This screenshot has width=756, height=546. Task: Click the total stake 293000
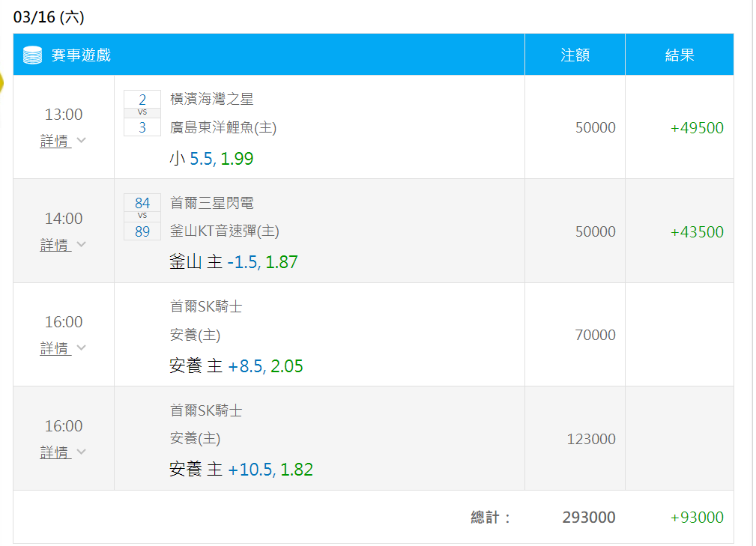tap(589, 517)
